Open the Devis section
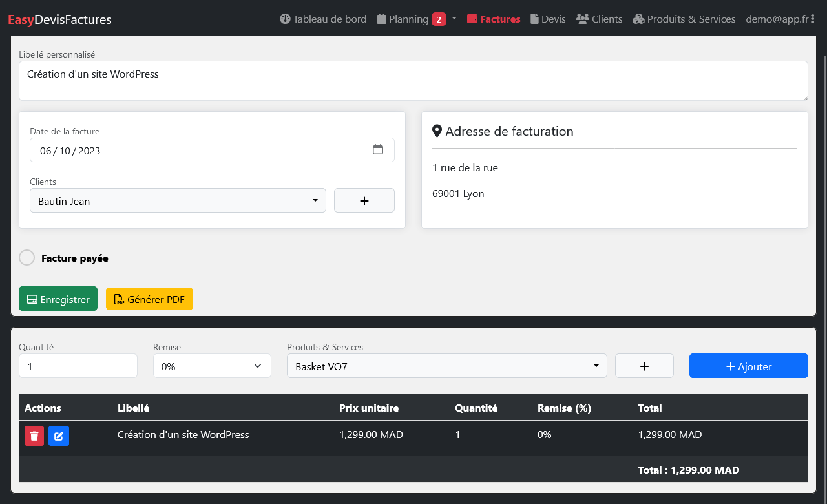Screen dimensions: 827x504 [548, 19]
